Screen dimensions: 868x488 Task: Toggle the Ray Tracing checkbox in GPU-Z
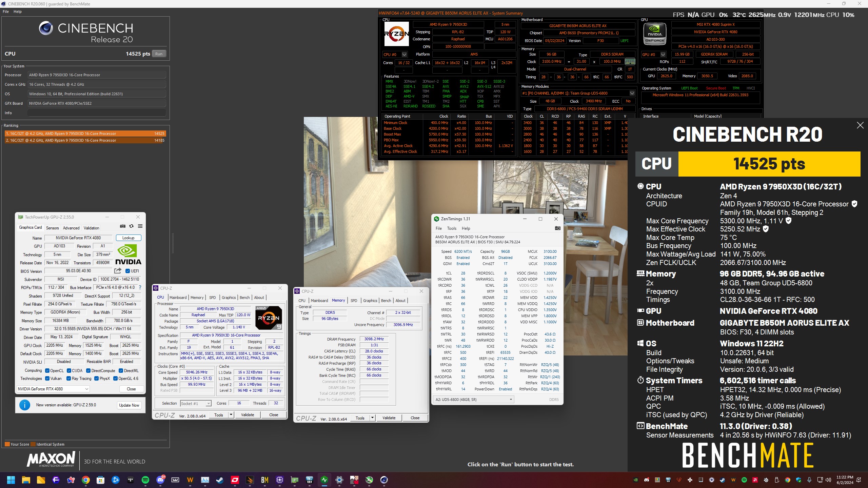coord(69,379)
